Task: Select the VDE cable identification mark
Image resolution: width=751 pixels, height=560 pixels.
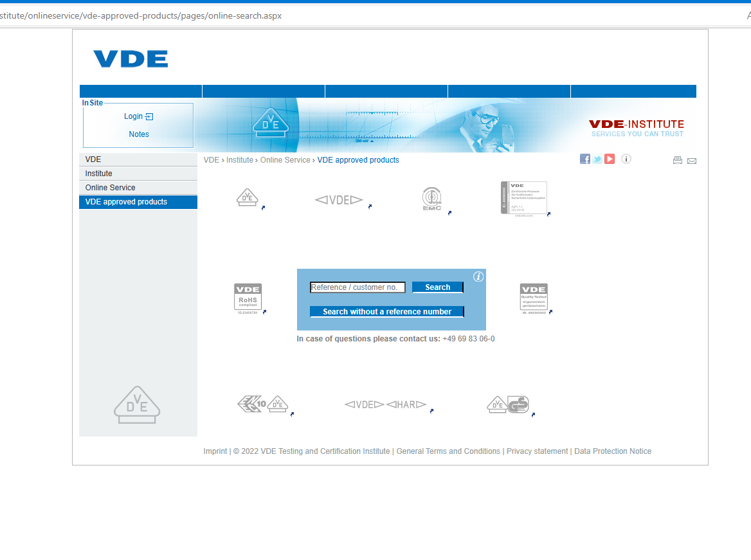Action: (339, 200)
